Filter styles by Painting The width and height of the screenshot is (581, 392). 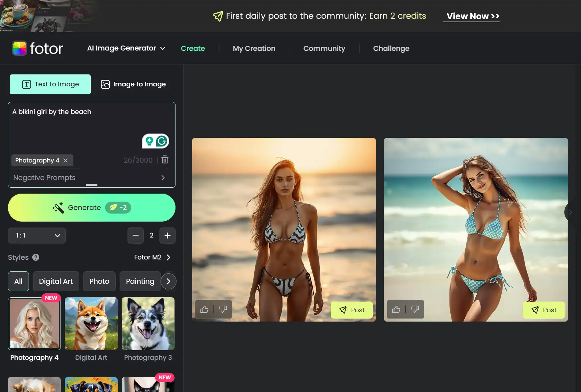(x=140, y=281)
